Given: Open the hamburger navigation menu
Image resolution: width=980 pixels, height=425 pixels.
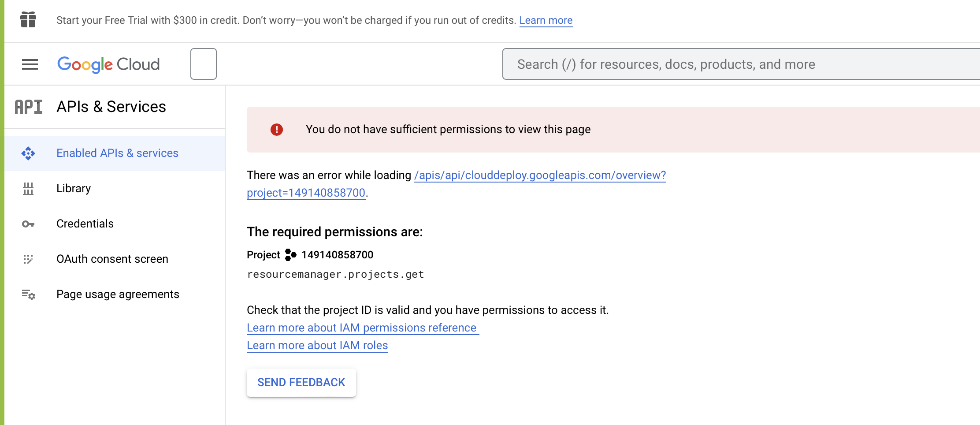Looking at the screenshot, I should coord(30,64).
